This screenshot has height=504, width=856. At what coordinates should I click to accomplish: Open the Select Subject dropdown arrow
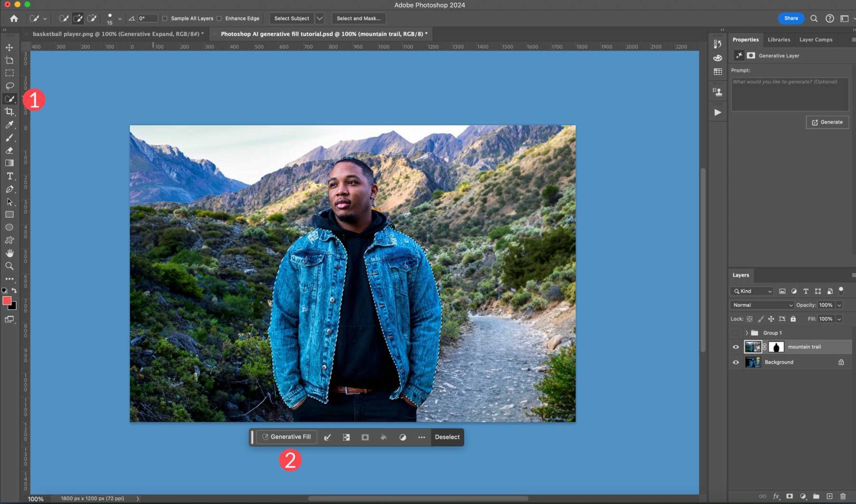click(x=319, y=18)
